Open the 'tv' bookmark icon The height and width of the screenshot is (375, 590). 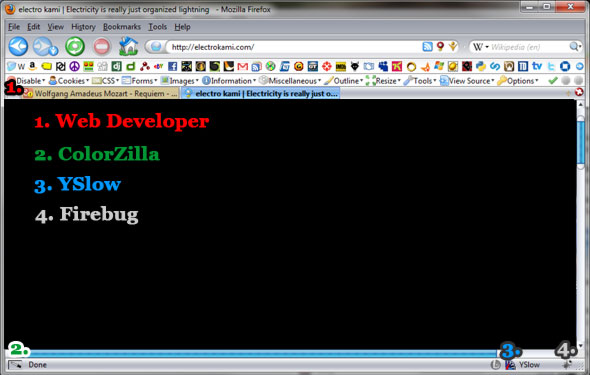point(537,67)
